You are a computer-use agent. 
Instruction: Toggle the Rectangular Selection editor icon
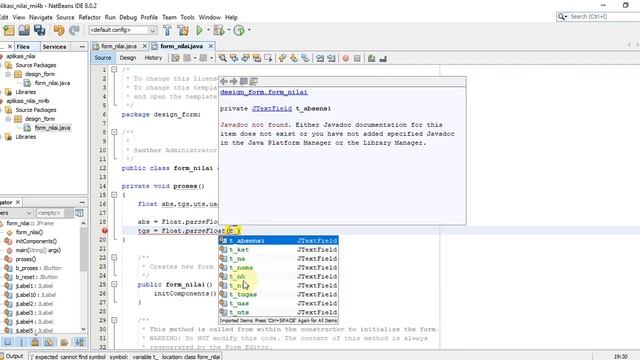click(x=268, y=58)
